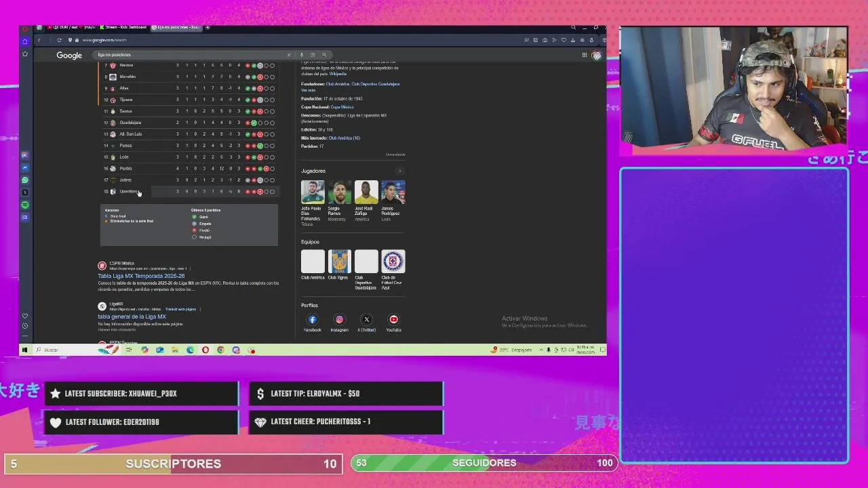Viewport: 868px width, 488px height.
Task: Click the Google search input field
Action: click(190, 55)
